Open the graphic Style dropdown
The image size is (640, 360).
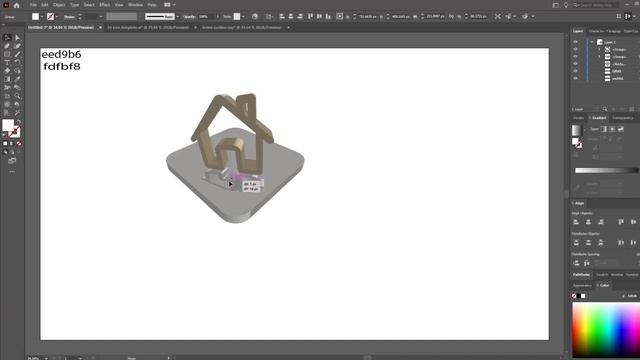243,17
